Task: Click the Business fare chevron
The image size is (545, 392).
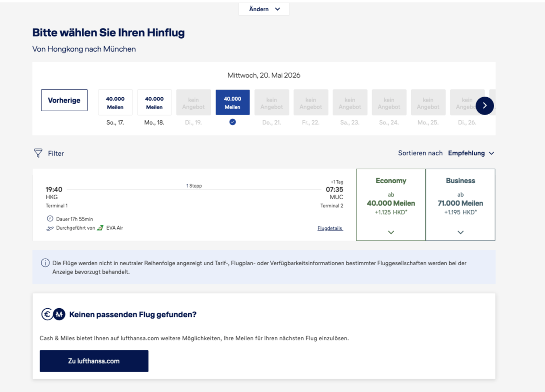Action: point(461,232)
